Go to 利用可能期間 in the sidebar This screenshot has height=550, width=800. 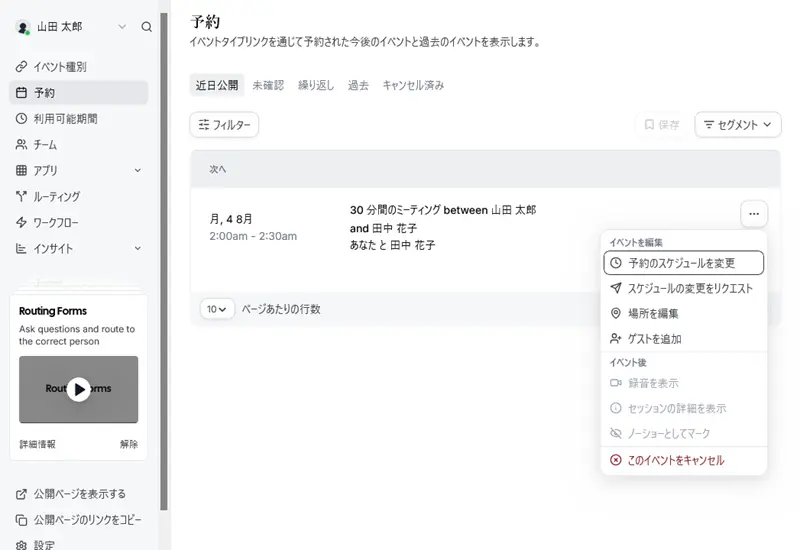click(x=79, y=119)
